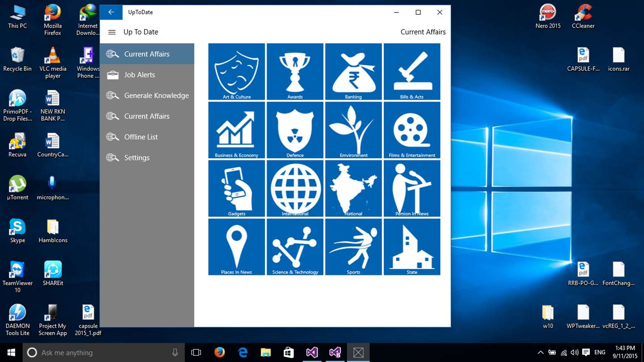Select the This PC desktop icon
The width and height of the screenshot is (644, 362).
point(17,17)
